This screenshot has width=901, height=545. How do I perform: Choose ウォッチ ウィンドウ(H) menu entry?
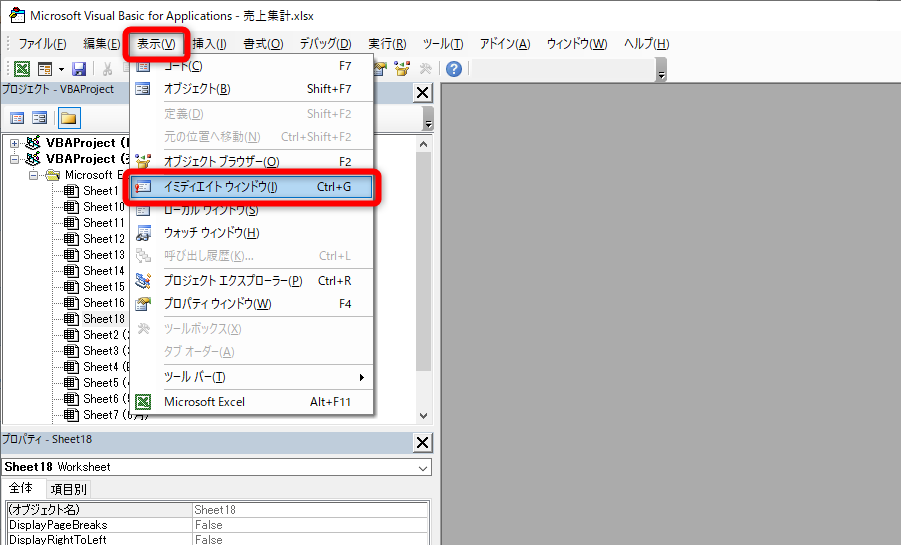[x=252, y=233]
